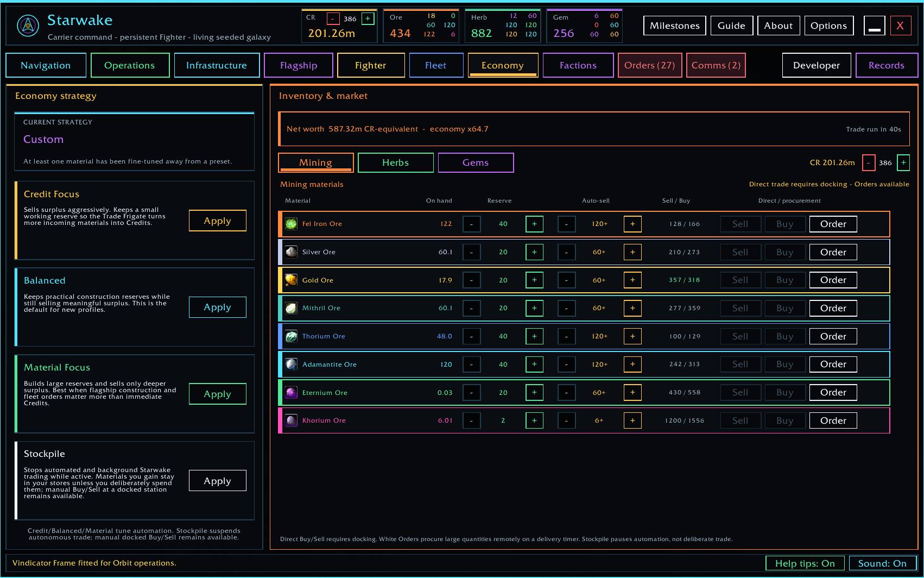This screenshot has height=578, width=924.
Task: Order Mithril Ore remotely
Action: [x=833, y=308]
